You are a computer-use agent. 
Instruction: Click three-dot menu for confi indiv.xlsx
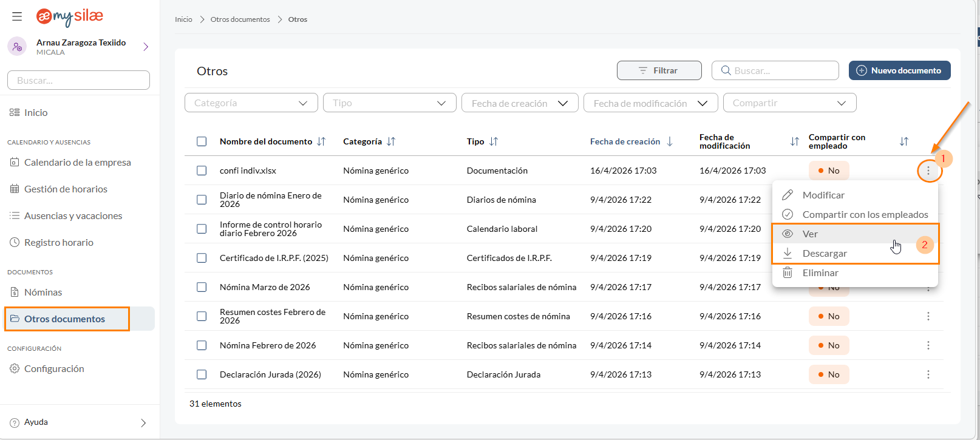click(928, 171)
